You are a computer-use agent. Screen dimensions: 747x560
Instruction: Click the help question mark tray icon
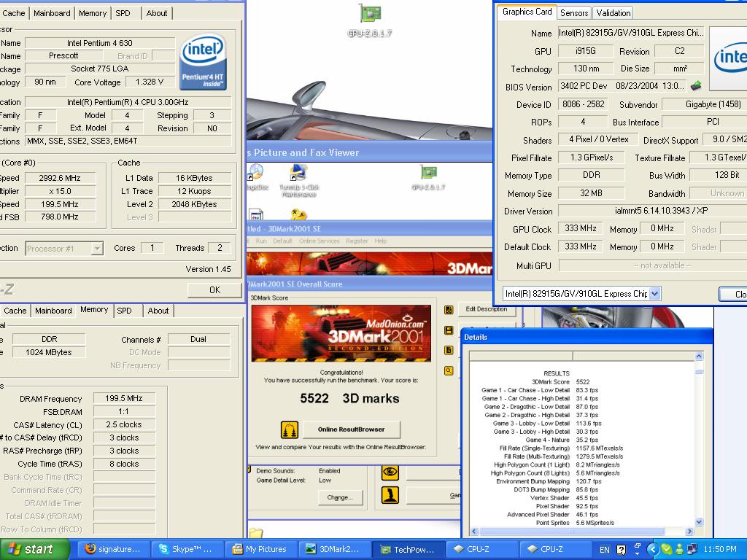(x=622, y=550)
